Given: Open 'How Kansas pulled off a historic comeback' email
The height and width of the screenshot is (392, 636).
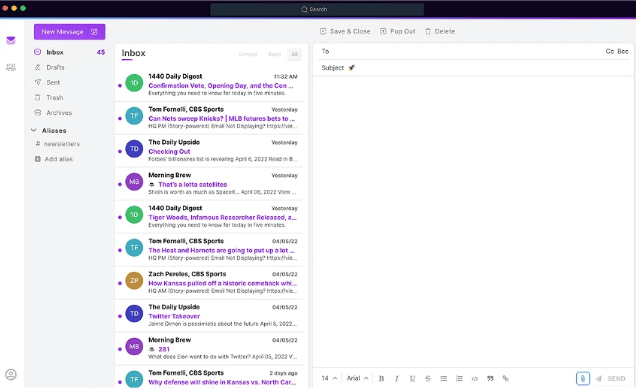Looking at the screenshot, I should pyautogui.click(x=209, y=282).
